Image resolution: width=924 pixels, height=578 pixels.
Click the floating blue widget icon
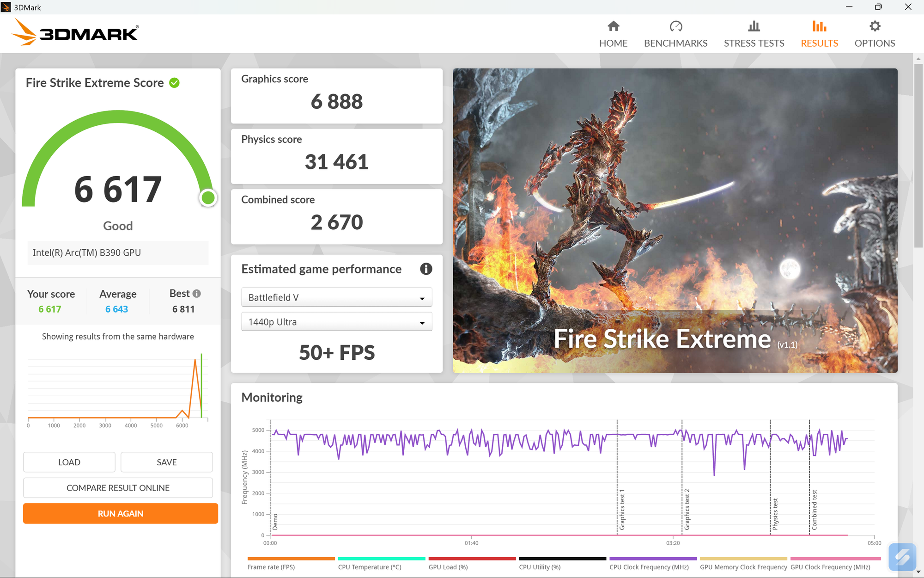click(x=901, y=557)
